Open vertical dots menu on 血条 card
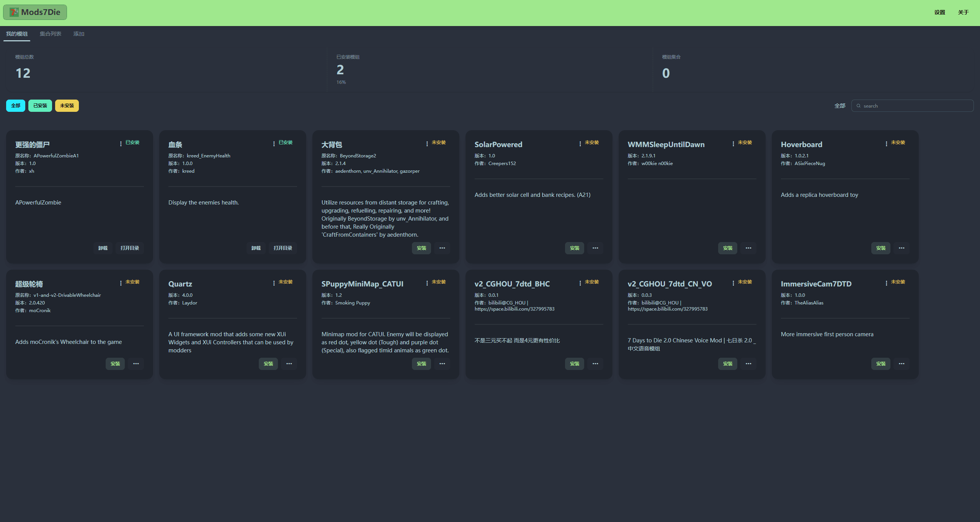 274,144
